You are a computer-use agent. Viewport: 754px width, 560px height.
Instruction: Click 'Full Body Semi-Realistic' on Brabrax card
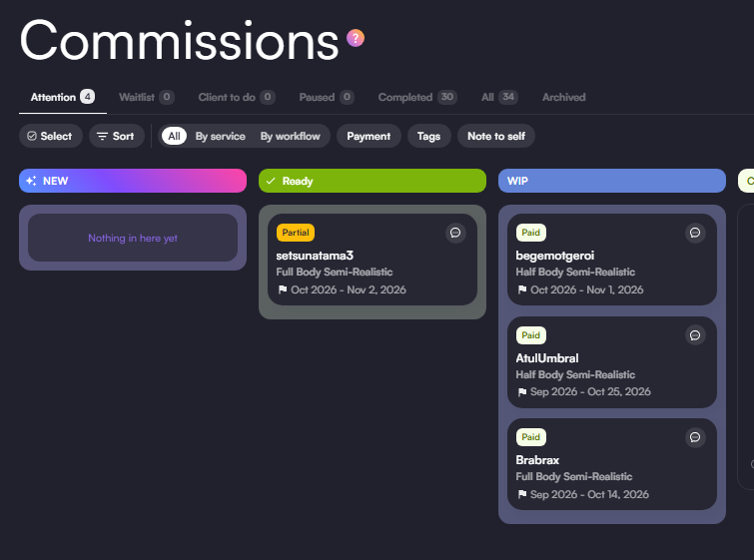tap(573, 476)
